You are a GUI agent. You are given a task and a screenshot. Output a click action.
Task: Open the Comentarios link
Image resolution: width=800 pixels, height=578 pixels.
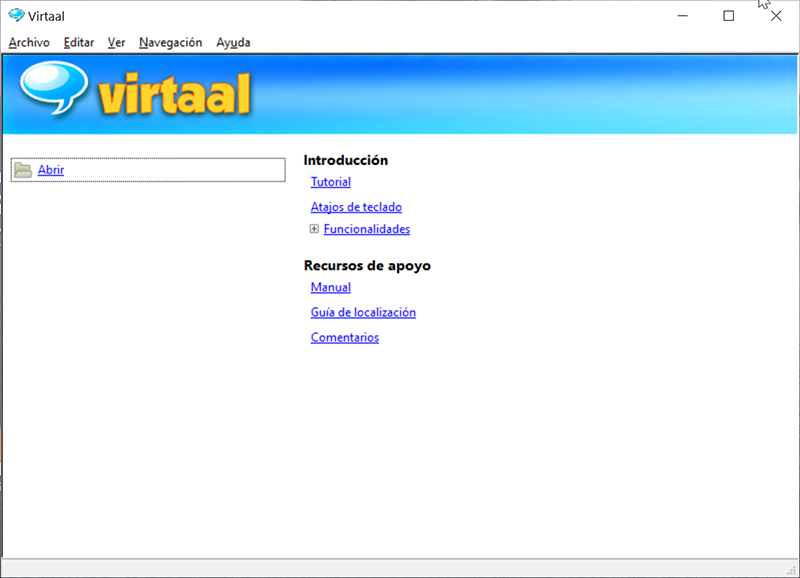coord(345,337)
